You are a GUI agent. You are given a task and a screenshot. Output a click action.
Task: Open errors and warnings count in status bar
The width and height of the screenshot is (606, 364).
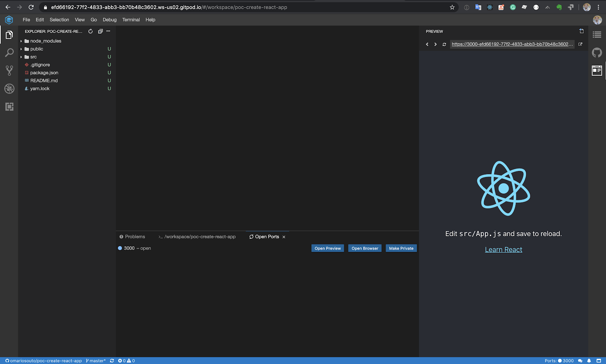127,361
